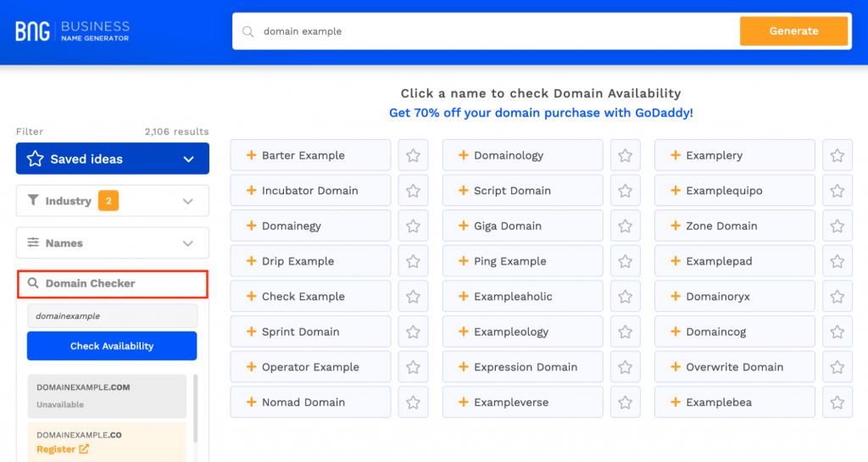Click the orange Generate button
The image size is (868, 462).
coord(793,31)
